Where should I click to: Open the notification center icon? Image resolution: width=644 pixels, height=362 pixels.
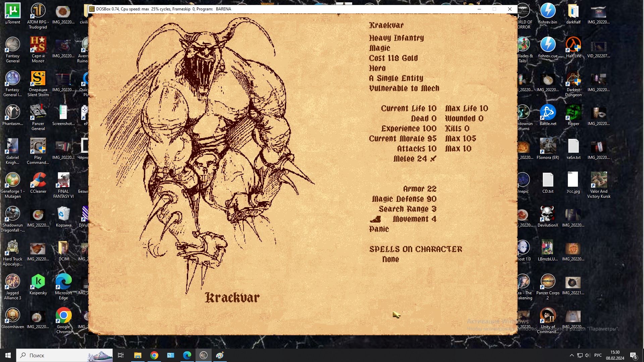[633, 355]
